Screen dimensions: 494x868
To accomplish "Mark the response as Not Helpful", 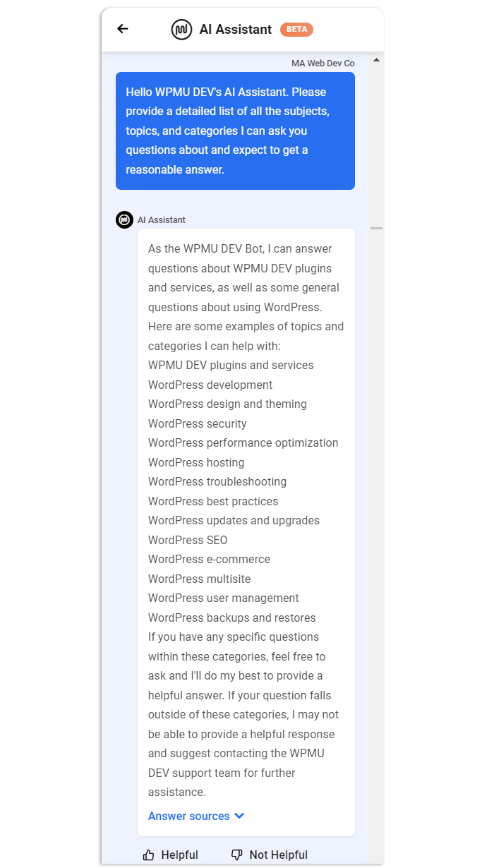I will pyautogui.click(x=269, y=854).
